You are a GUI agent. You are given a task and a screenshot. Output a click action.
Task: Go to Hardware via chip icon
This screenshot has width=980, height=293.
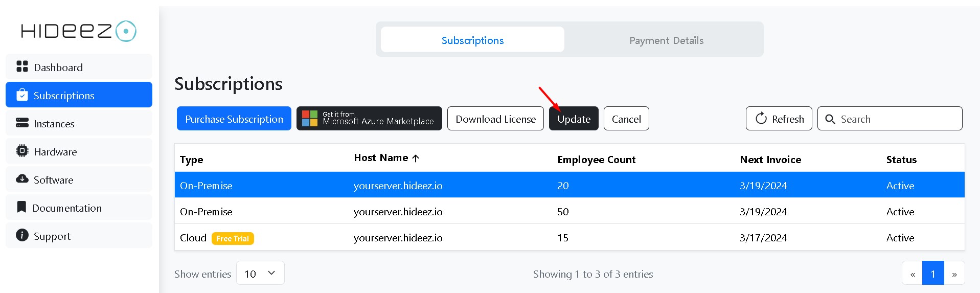coord(22,151)
